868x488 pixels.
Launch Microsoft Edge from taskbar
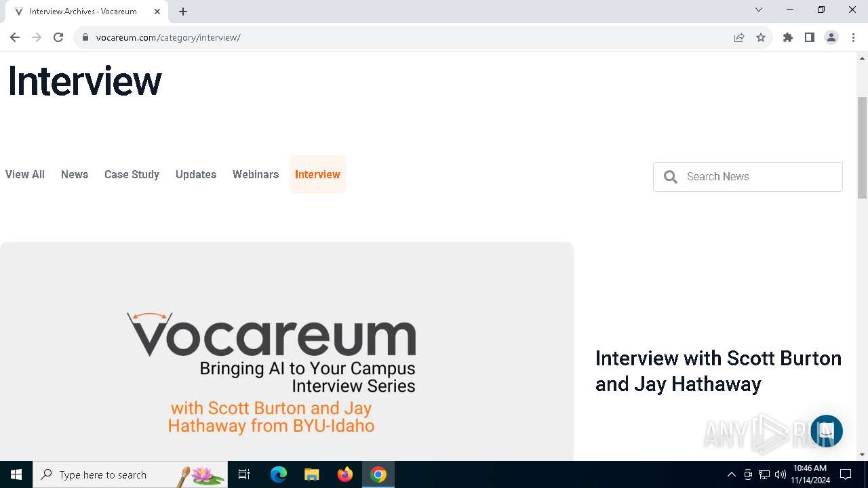click(x=278, y=474)
